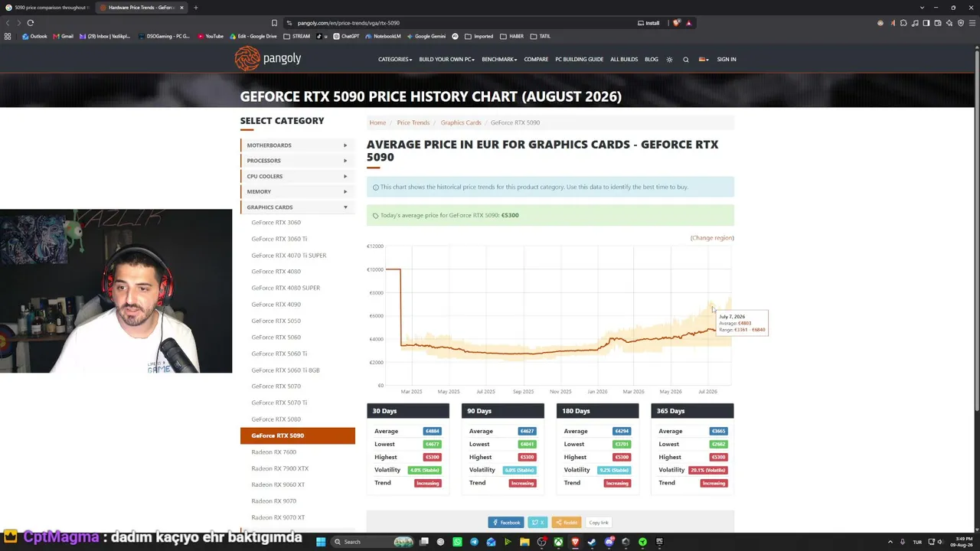Click the Windows taskbar search box
This screenshot has height=551, width=980.
click(372, 542)
